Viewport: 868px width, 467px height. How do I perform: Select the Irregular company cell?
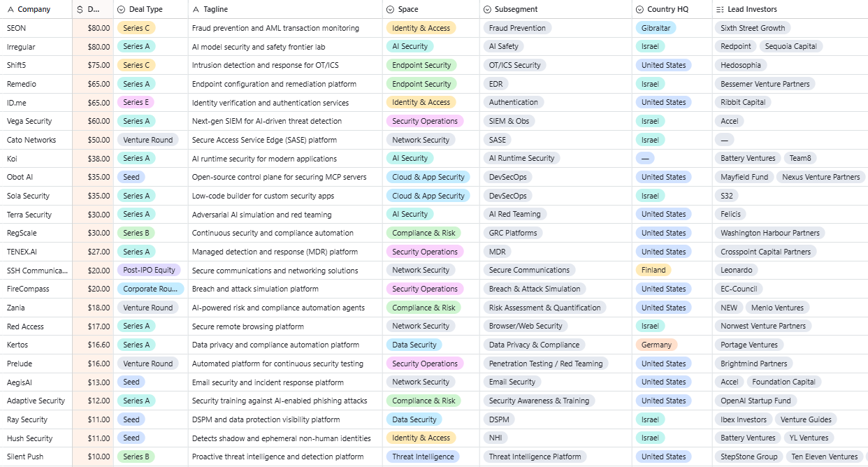(36, 47)
